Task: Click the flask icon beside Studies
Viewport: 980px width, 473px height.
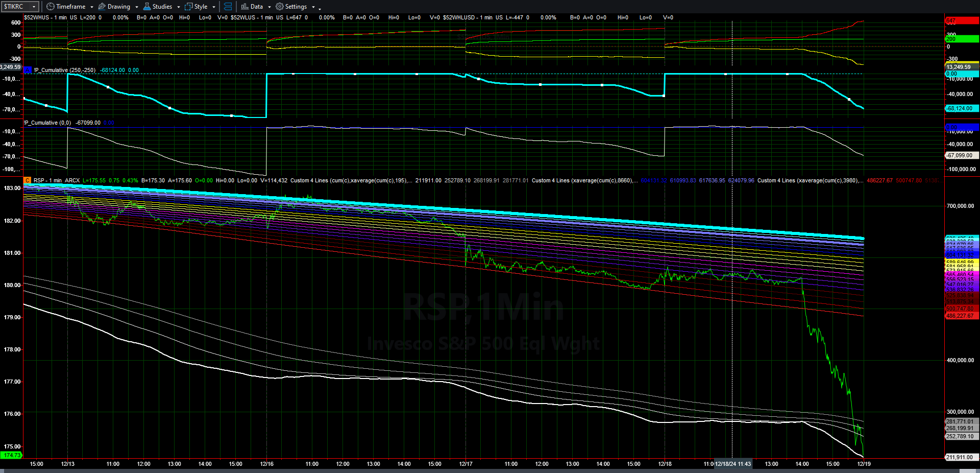Action: (x=147, y=7)
